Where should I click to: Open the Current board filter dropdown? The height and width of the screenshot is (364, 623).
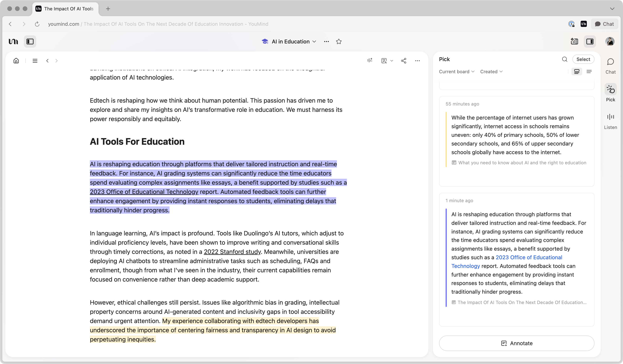click(456, 72)
